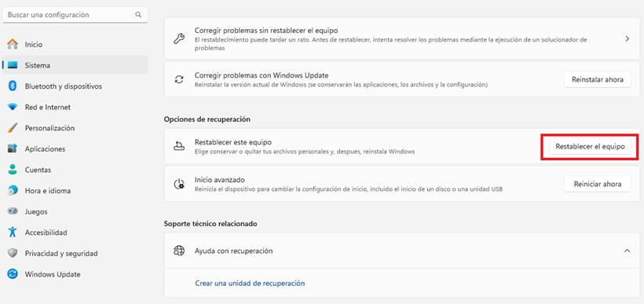Click the Reinstalar ahora button
The image size is (644, 304).
coord(597,79)
